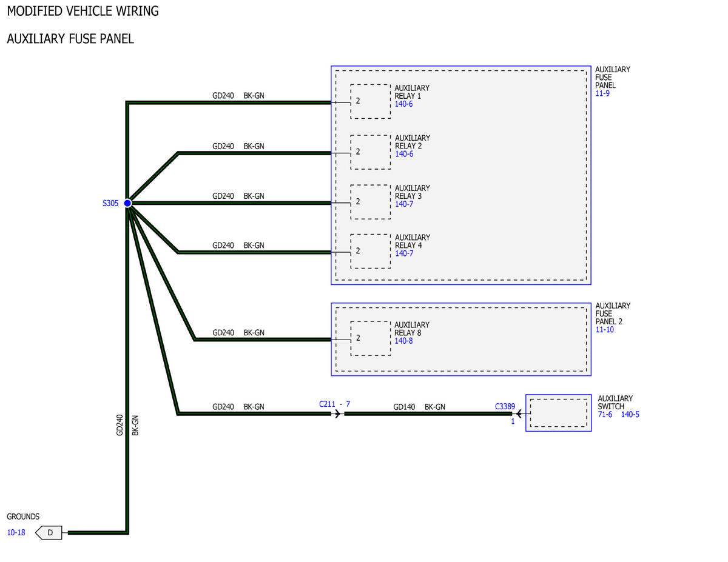Click the C211 connector arrow symbol
728x562 pixels.
click(x=337, y=414)
